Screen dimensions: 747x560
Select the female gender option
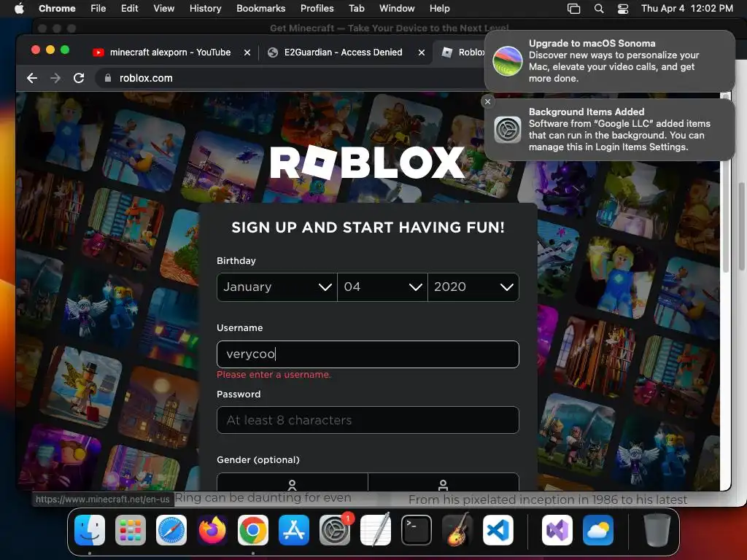click(292, 482)
